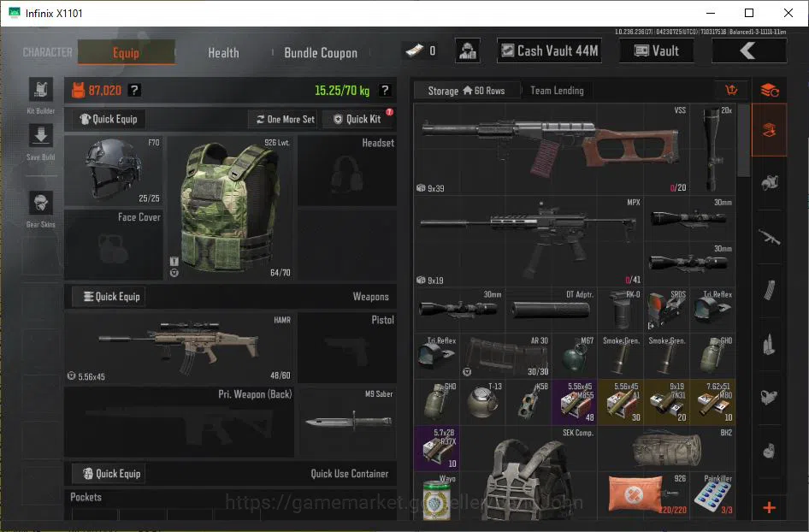Select the all-items storage filter icon
Image resolution: width=809 pixels, height=532 pixels.
point(770,129)
